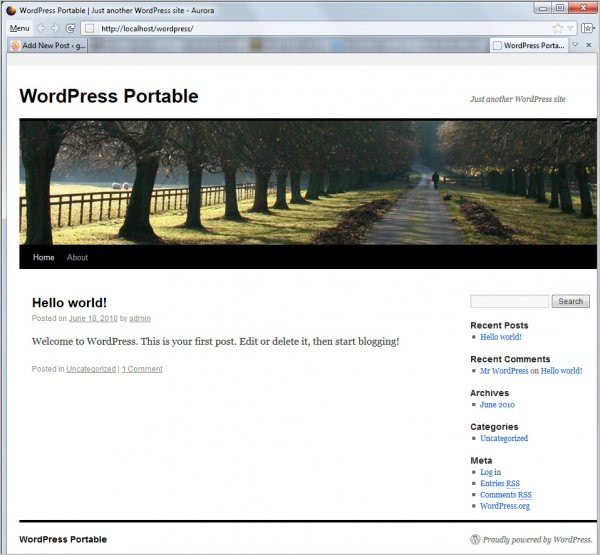
Task: Click the Aurora browser logo in title bar
Action: click(11, 9)
